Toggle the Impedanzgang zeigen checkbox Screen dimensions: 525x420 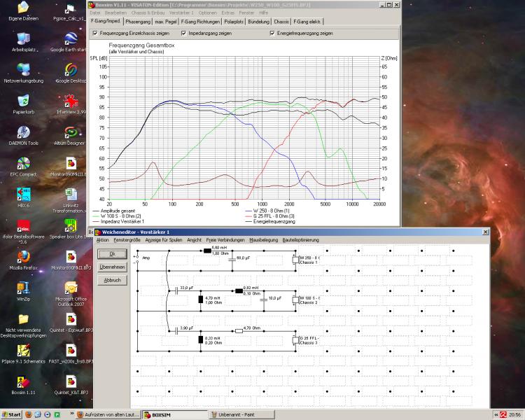pos(183,33)
